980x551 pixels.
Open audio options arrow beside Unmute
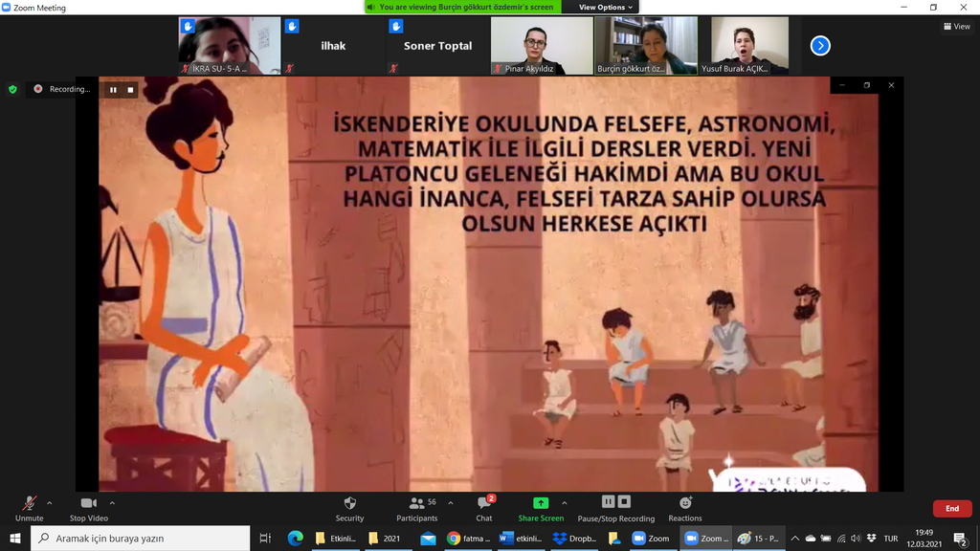pyautogui.click(x=50, y=503)
